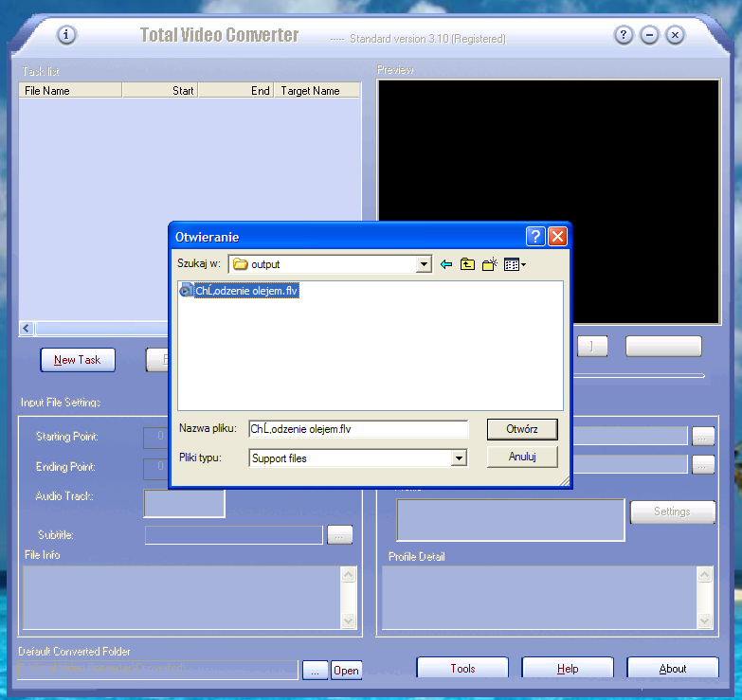
Task: Click the Target Name column header
Action: (x=317, y=90)
